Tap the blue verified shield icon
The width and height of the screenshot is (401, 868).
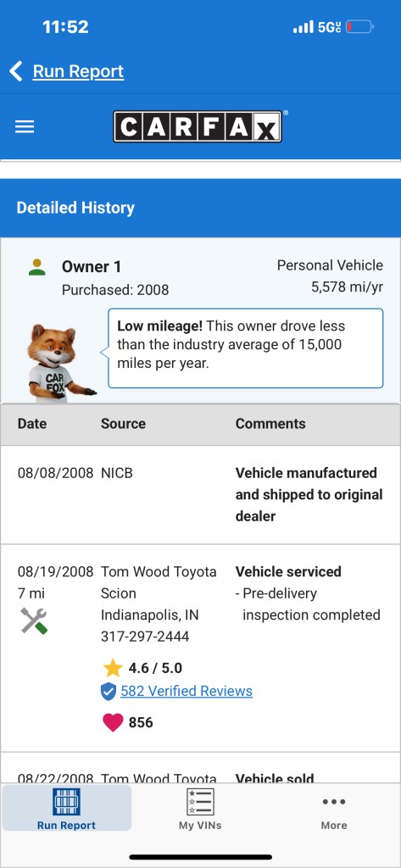[108, 692]
